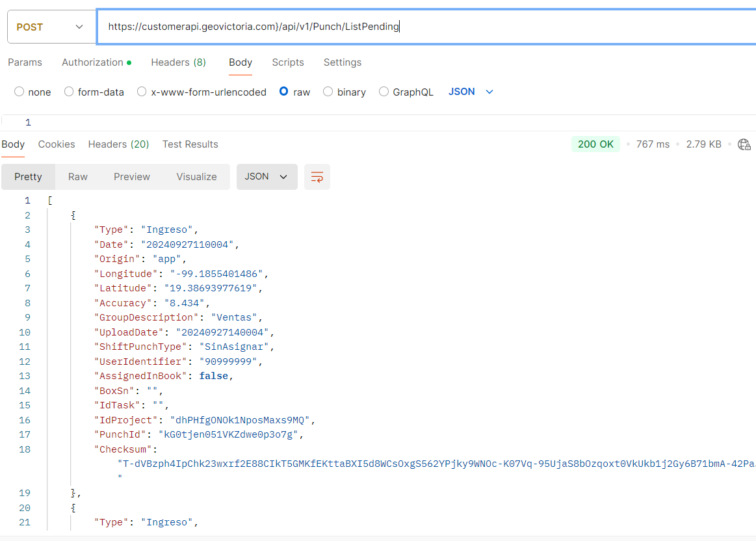The width and height of the screenshot is (756, 541).
Task: Select the binary body radio button
Action: [328, 92]
